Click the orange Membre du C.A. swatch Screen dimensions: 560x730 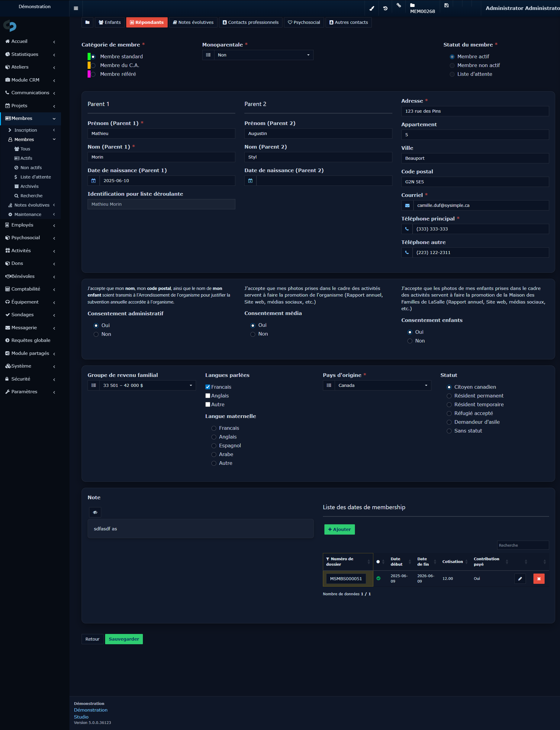point(89,65)
